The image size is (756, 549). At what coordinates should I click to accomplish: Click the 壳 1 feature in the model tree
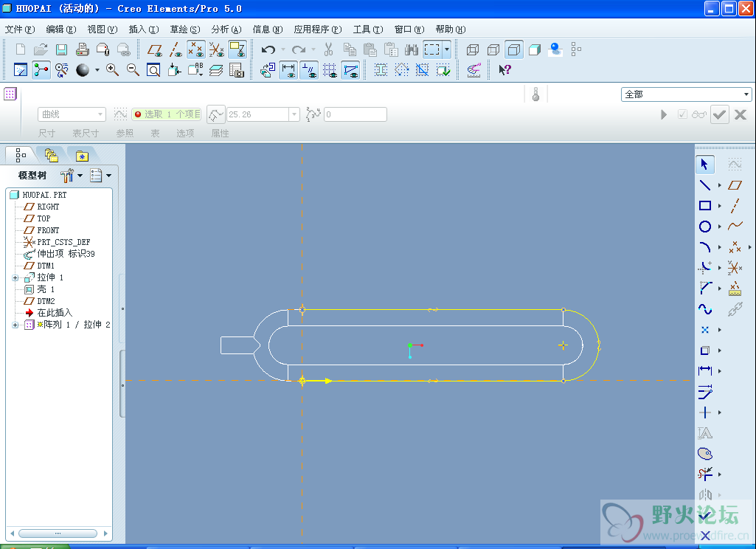[x=46, y=289]
